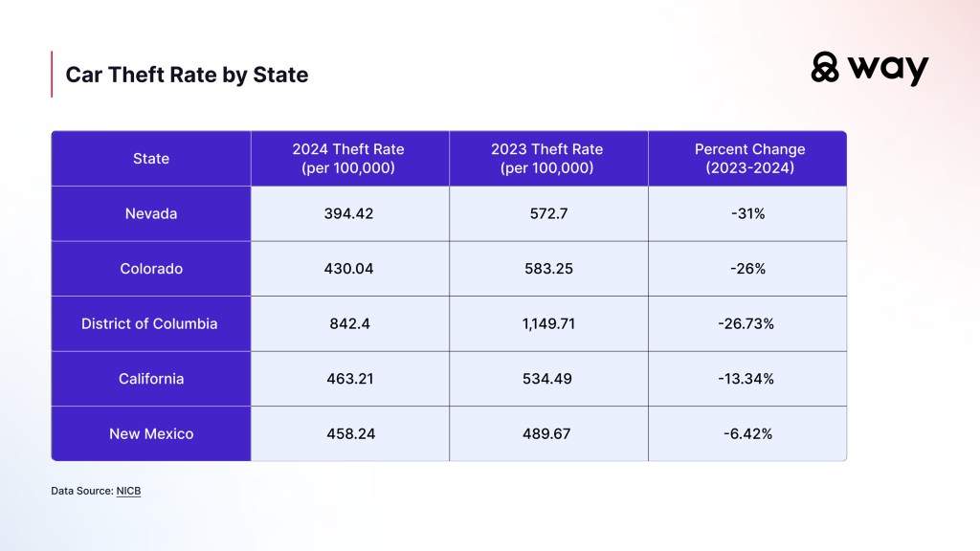
Task: Click the Nevada row label
Action: coord(151,214)
